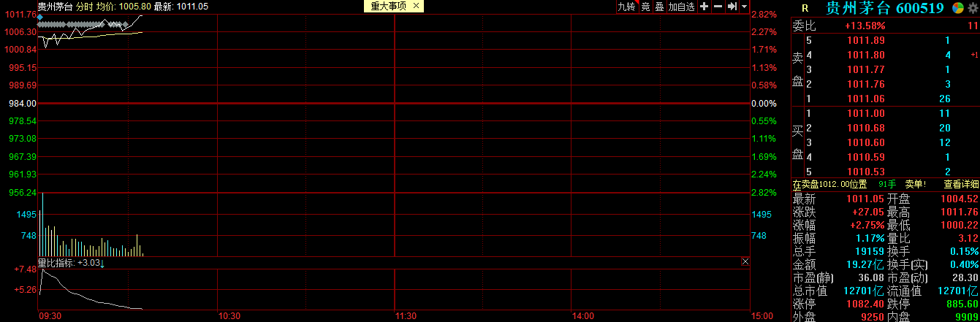The height and width of the screenshot is (322, 980).
Task: Click the 量比指标 label
Action: 56,263
